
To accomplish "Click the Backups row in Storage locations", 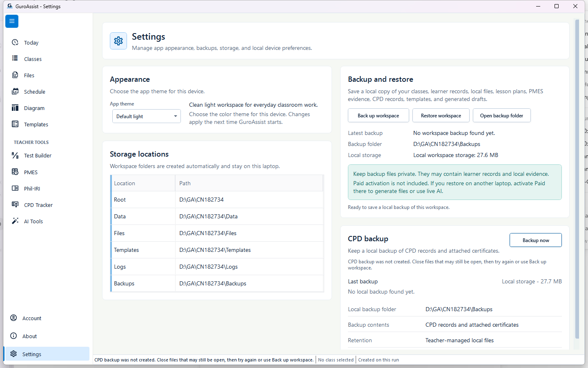I will pos(217,283).
